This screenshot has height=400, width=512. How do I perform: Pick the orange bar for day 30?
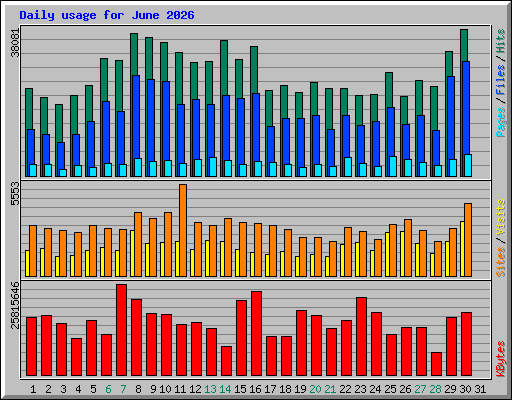point(468,240)
